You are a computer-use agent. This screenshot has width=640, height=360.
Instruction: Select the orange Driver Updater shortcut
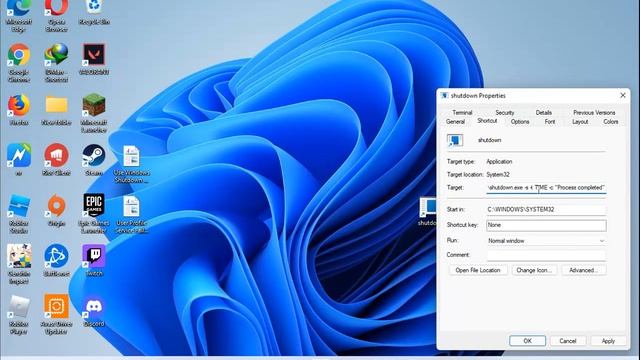[56, 314]
